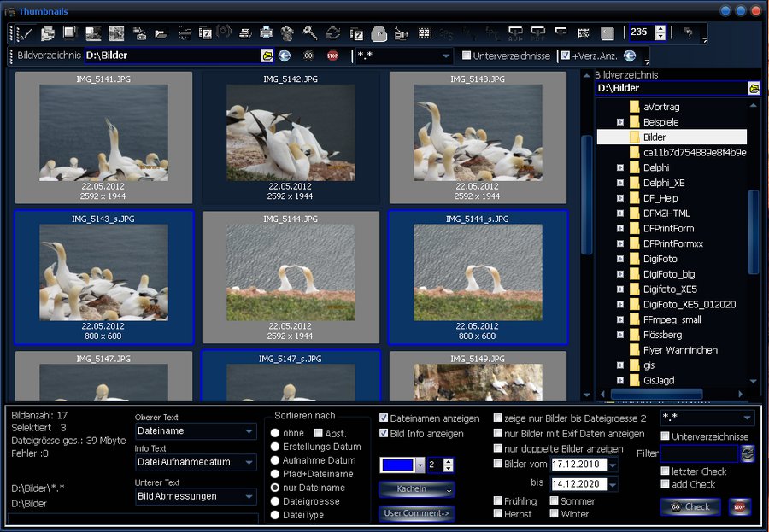Click the printer icon in the toolbar
The image size is (769, 532).
coord(266,33)
